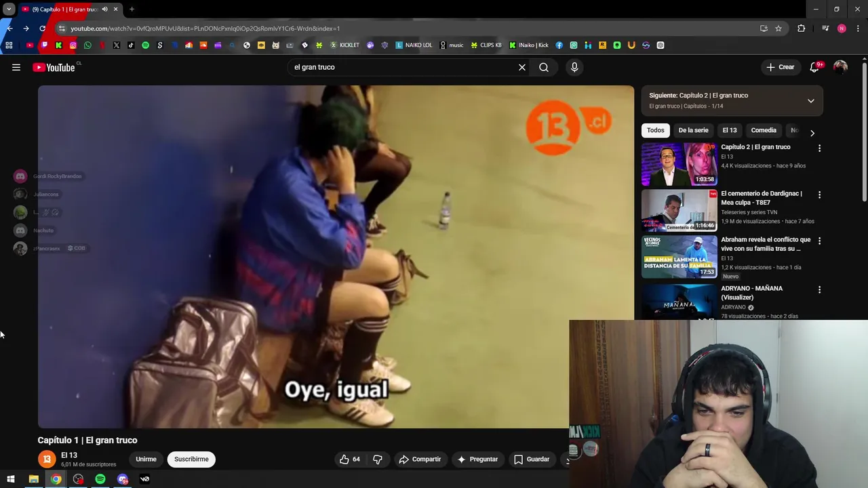Close the Capítulo 1 browser tab
Image resolution: width=868 pixels, height=488 pixels.
point(115,9)
